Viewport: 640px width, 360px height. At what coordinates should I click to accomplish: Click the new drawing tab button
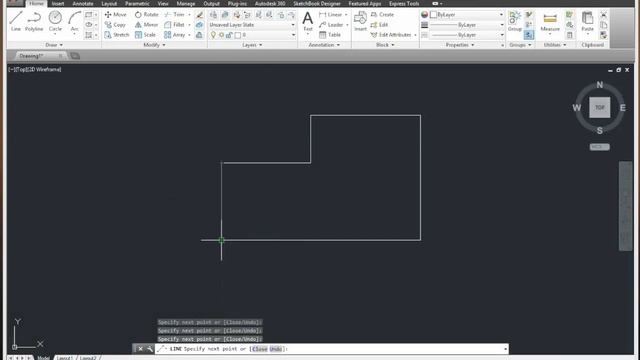(x=75, y=56)
